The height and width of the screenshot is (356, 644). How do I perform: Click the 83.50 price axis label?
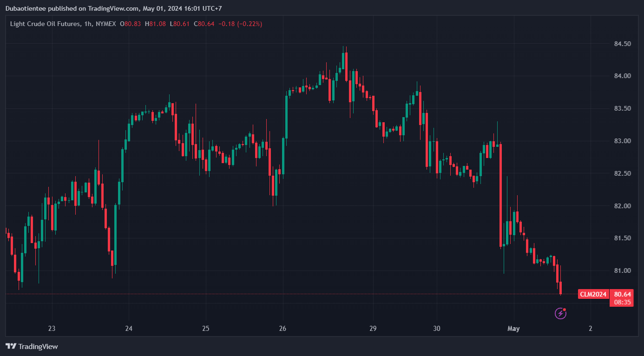pyautogui.click(x=622, y=109)
